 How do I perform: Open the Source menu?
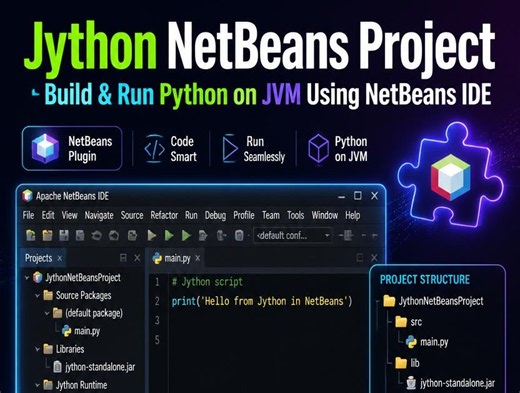click(x=132, y=215)
